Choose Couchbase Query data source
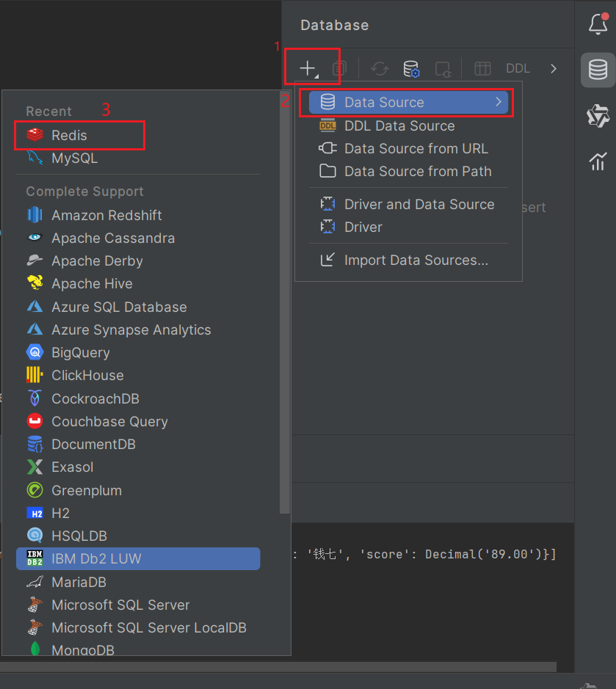The image size is (616, 689). point(138,421)
